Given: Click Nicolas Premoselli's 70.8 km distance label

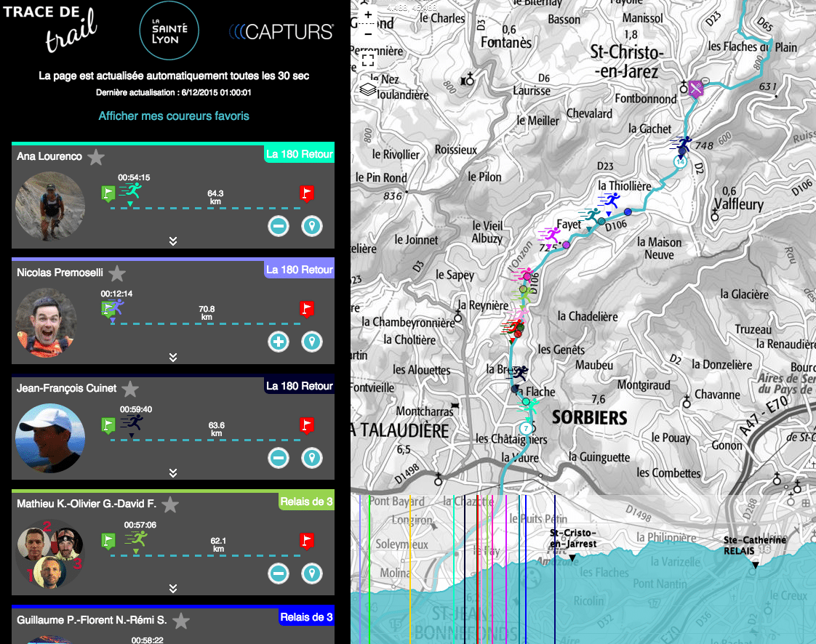Looking at the screenshot, I should [207, 313].
